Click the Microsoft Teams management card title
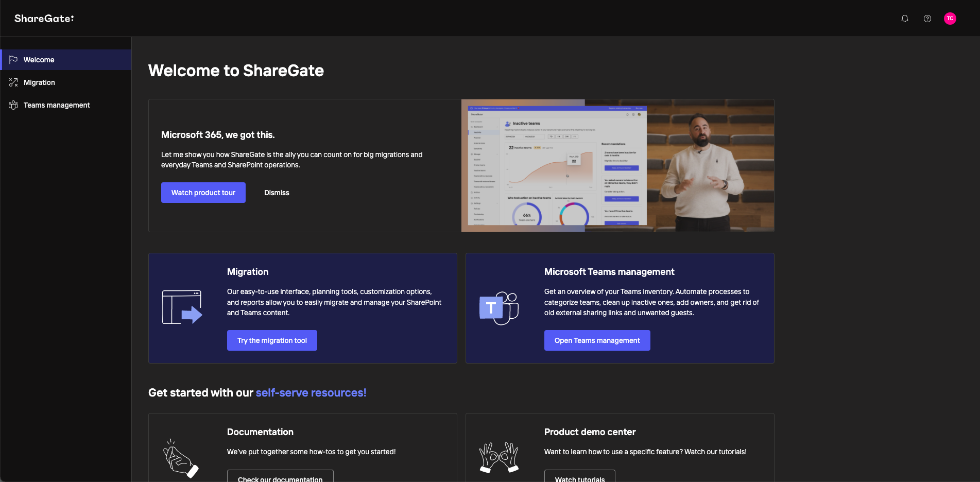This screenshot has height=482, width=980. [x=609, y=272]
